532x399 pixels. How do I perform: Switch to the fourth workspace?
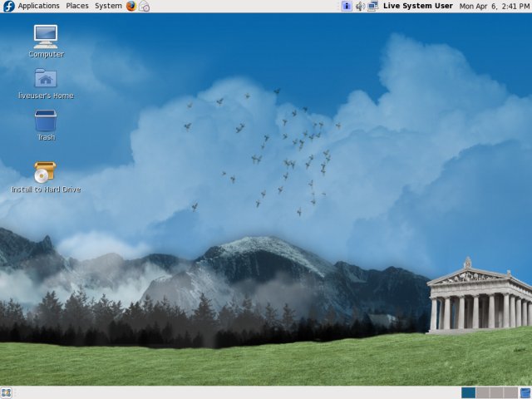click(510, 393)
